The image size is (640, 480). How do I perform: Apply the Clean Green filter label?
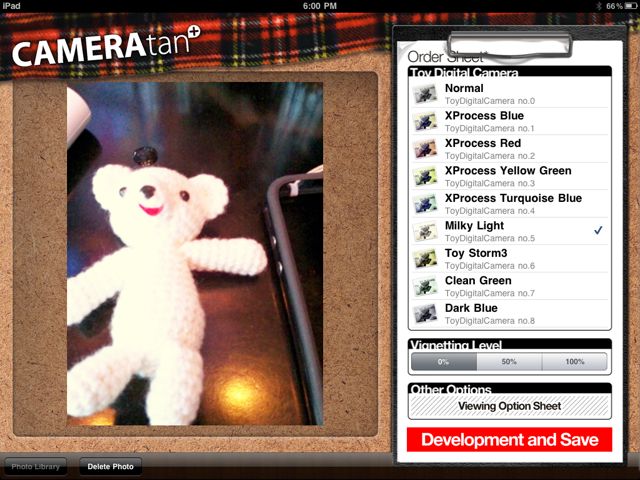[478, 280]
